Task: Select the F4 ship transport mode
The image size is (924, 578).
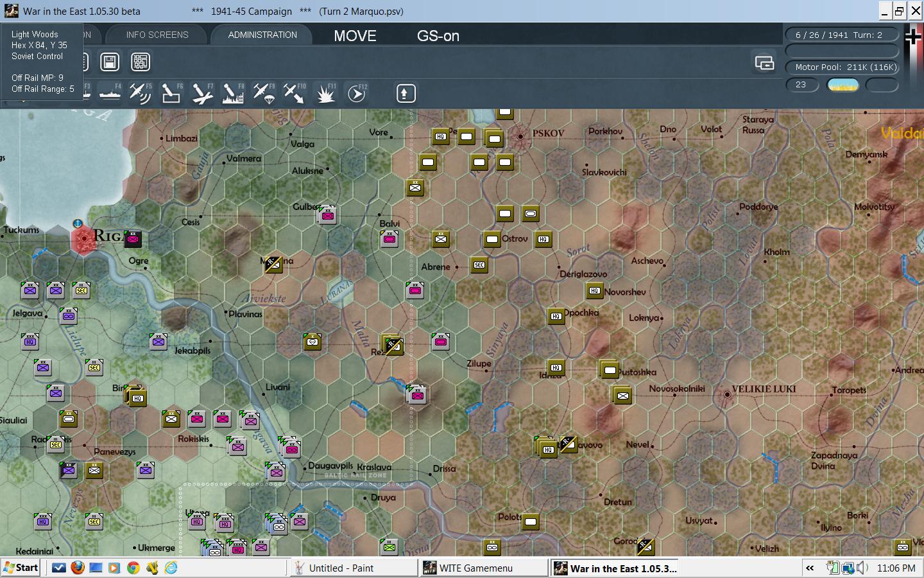Action: [110, 94]
